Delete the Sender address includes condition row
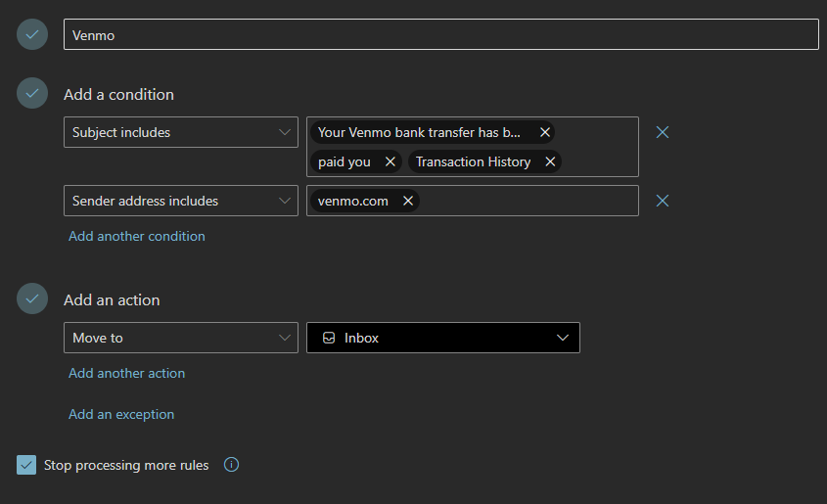This screenshot has width=827, height=504. point(663,201)
